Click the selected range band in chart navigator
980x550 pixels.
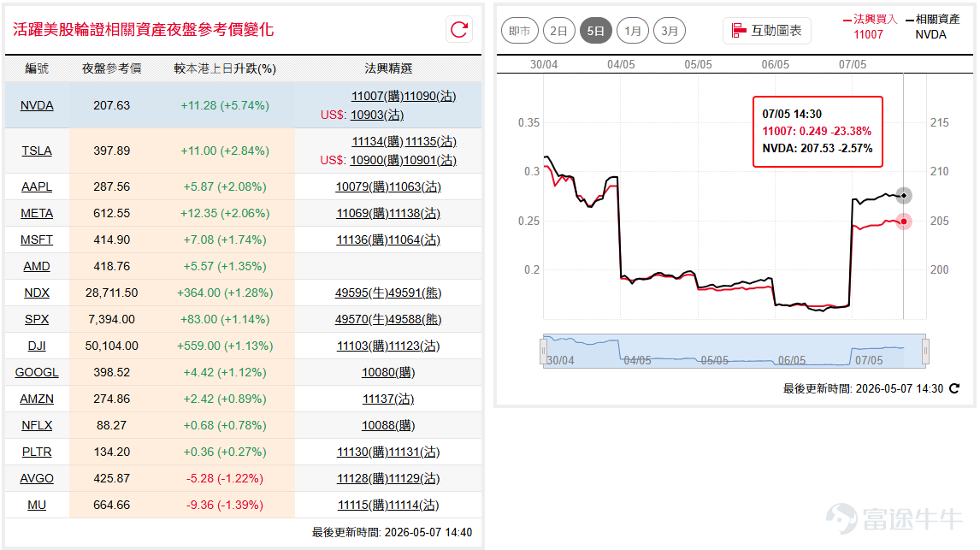point(735,351)
